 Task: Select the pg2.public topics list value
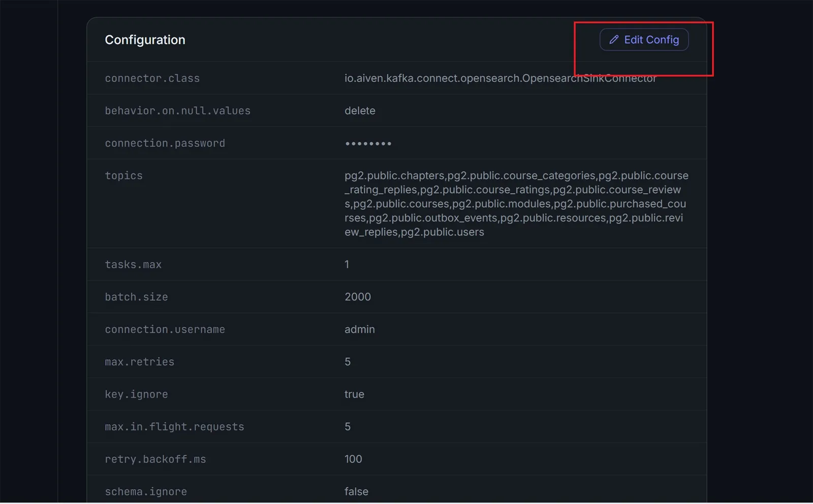pyautogui.click(x=516, y=204)
